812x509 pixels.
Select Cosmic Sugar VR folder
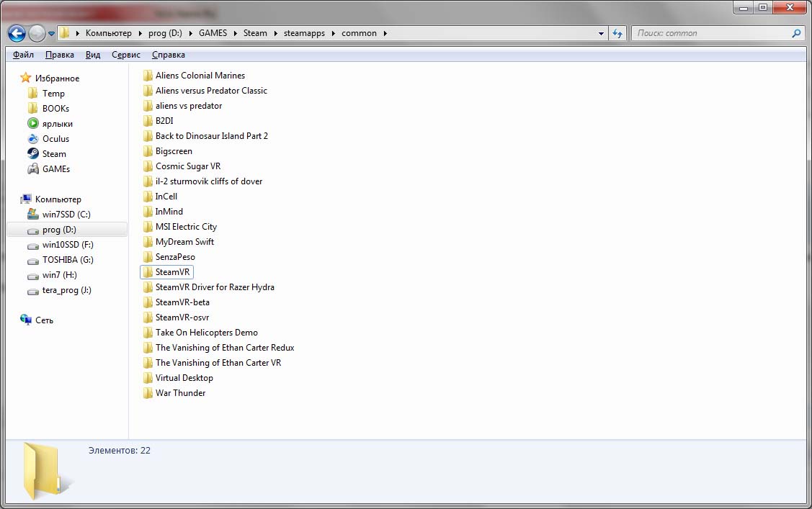point(182,166)
